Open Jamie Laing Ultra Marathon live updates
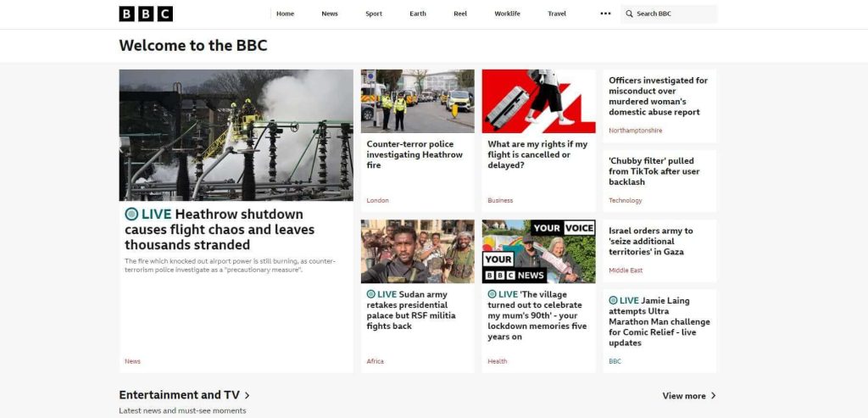This screenshot has width=868, height=418. 659,321
